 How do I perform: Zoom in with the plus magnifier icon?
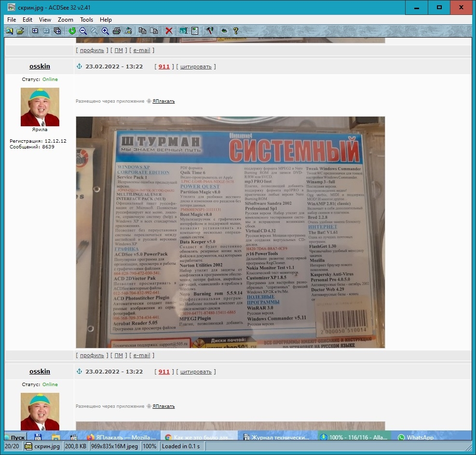pos(105,31)
